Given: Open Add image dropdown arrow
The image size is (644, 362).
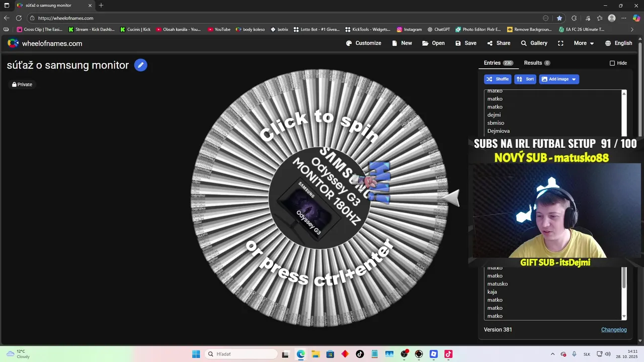Looking at the screenshot, I should [x=574, y=79].
